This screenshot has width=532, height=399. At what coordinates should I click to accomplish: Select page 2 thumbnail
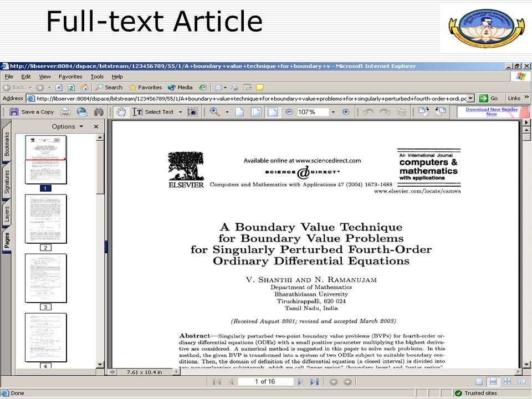pos(46,219)
